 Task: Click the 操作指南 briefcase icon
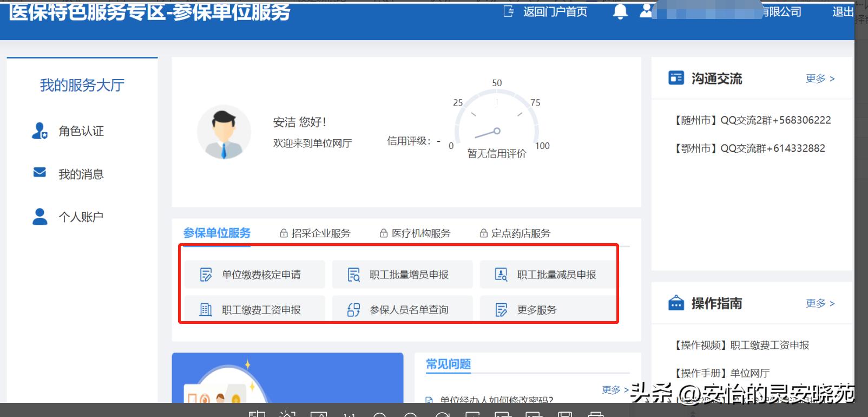tap(676, 302)
